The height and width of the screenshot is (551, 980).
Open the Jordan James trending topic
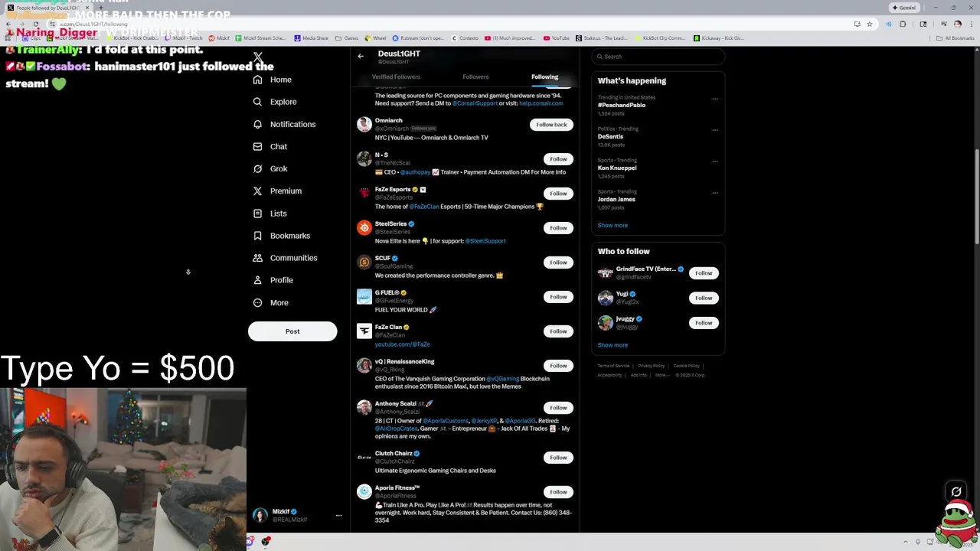[616, 200]
